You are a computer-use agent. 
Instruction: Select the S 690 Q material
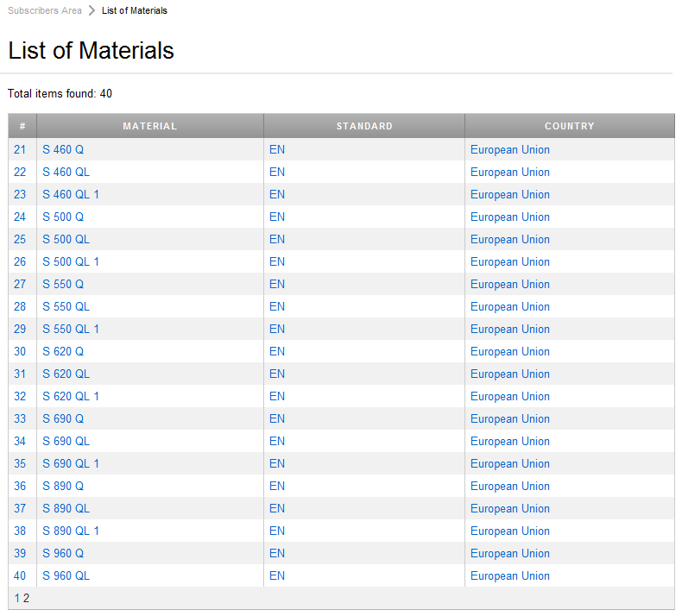pos(63,418)
